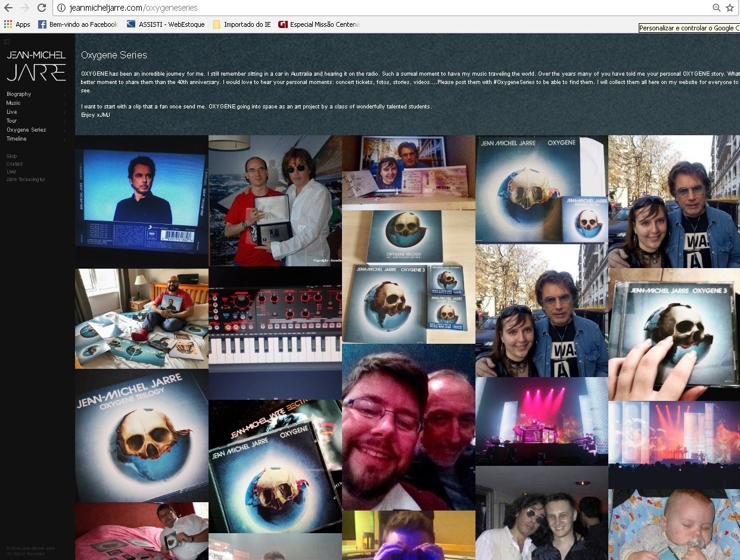The height and width of the screenshot is (560, 740).
Task: Click the zoom magnifier icon in the address bar
Action: [717, 8]
